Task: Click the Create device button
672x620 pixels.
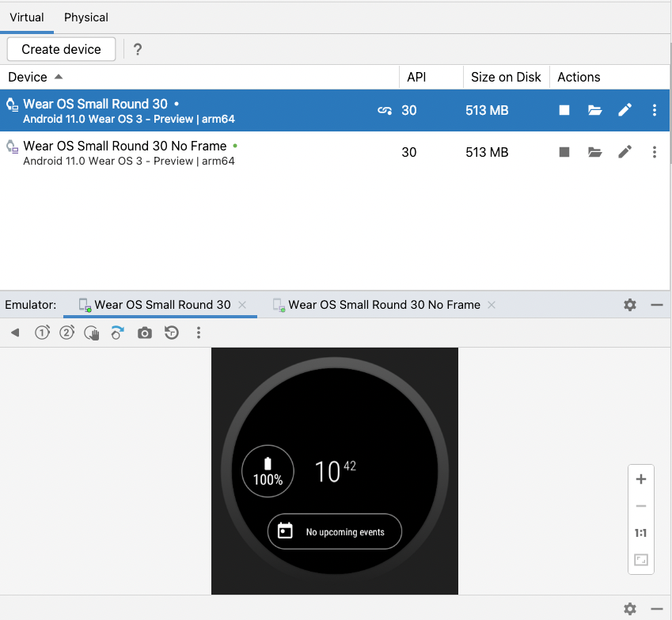Action: (x=61, y=49)
